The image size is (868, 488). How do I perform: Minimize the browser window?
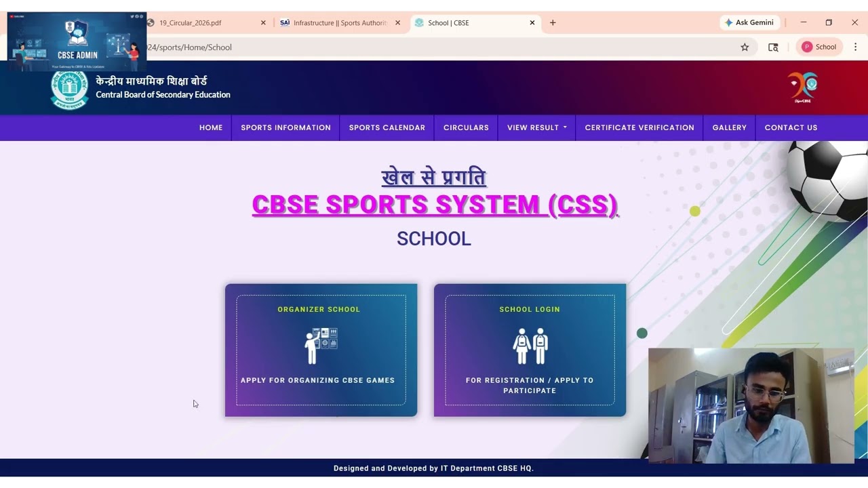[803, 22]
